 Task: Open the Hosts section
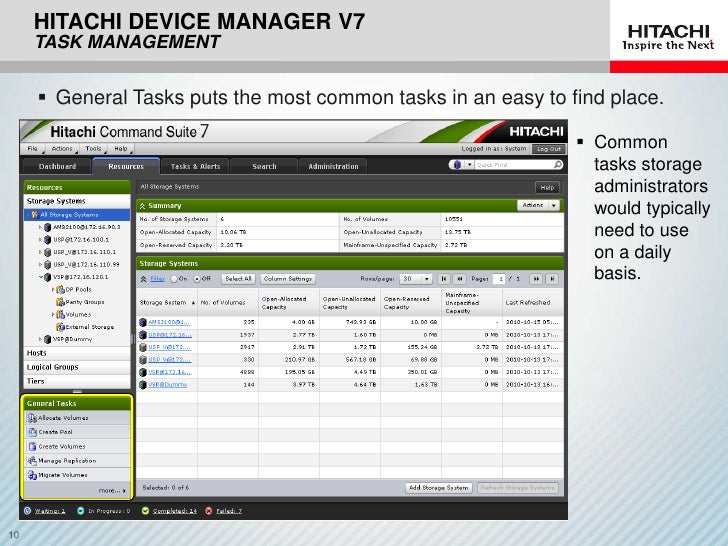tap(77, 353)
